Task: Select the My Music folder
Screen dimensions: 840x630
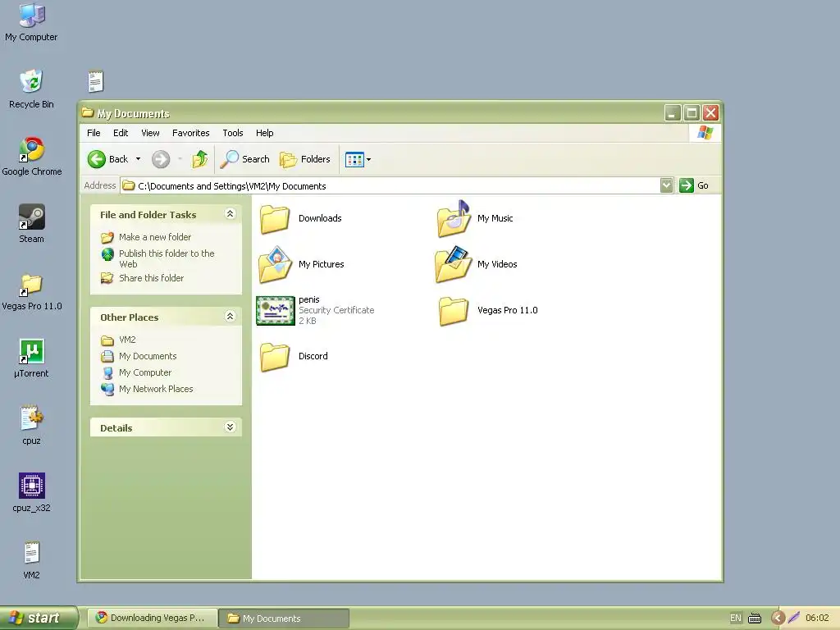Action: [x=475, y=218]
